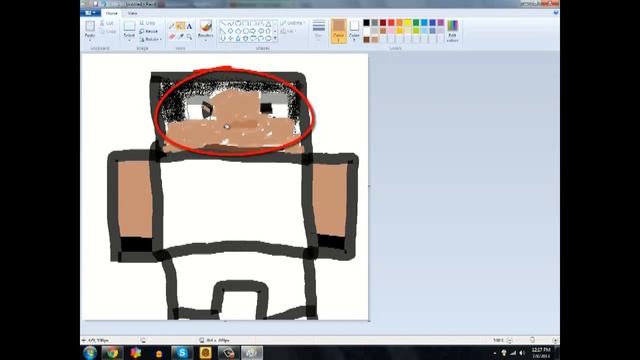Click the zoom slider handle

[x=532, y=340]
